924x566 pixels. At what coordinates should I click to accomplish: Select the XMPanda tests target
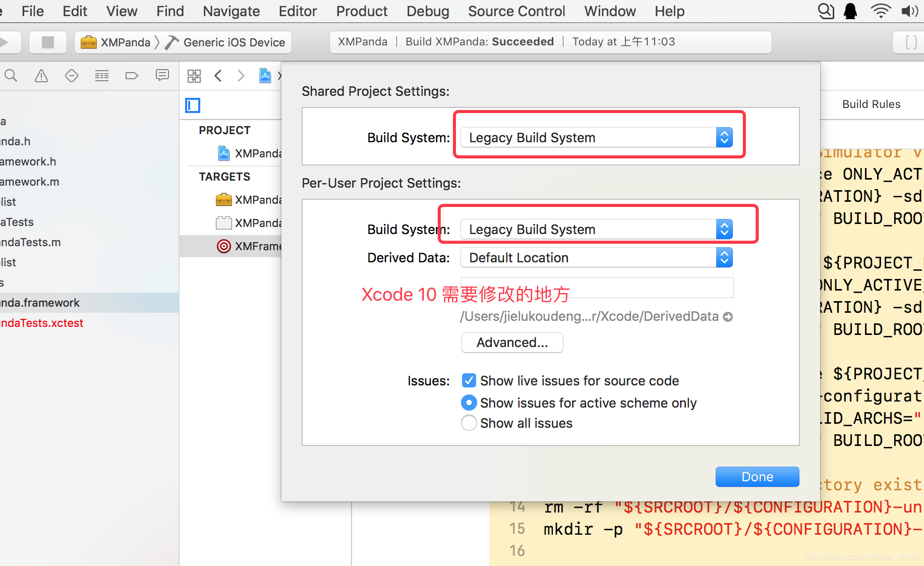249,223
